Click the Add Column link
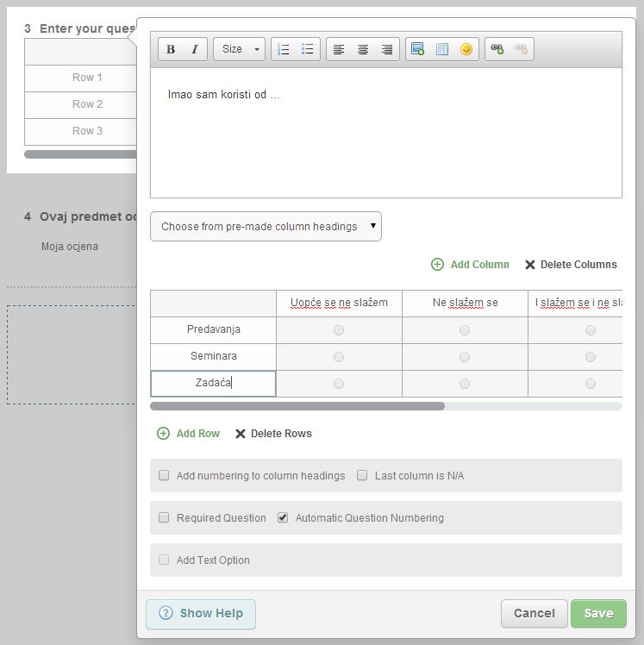 tap(471, 265)
